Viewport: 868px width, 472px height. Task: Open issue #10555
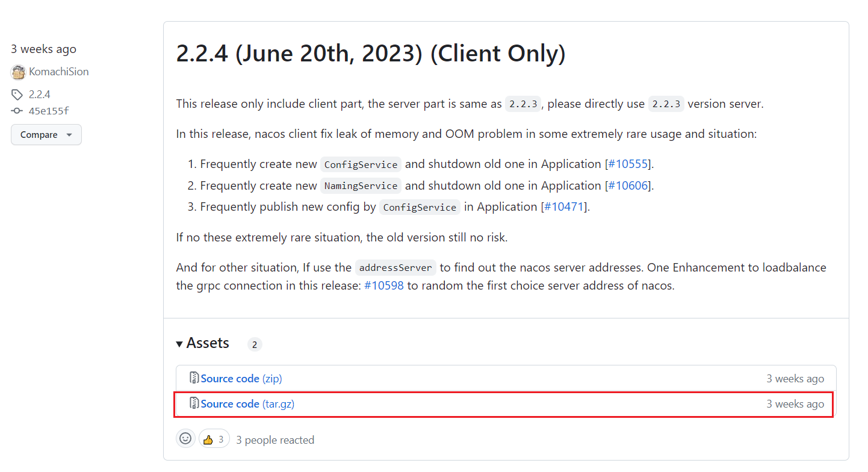[x=628, y=163]
